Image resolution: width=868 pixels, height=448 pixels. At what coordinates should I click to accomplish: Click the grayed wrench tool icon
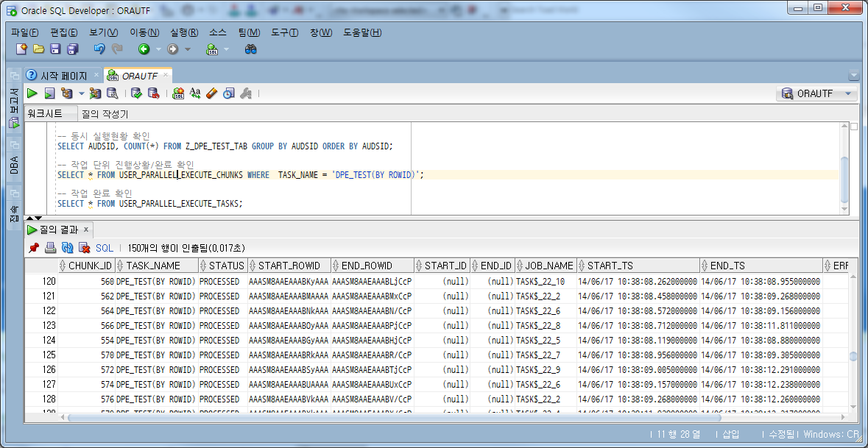click(246, 93)
